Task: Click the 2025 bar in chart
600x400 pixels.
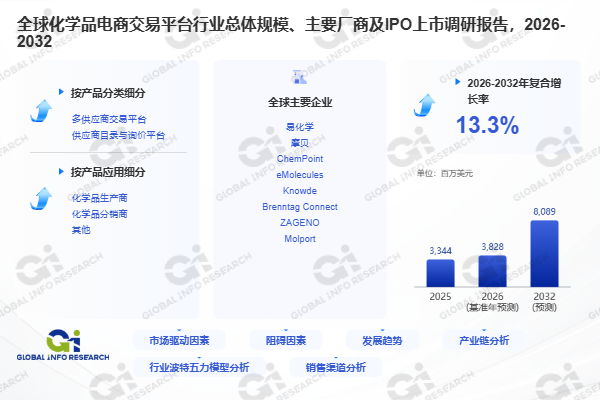Action: pyautogui.click(x=440, y=273)
